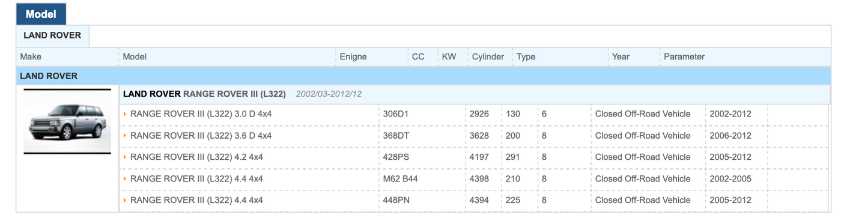The height and width of the screenshot is (221, 868).
Task: Click the Model column header
Action: (135, 57)
